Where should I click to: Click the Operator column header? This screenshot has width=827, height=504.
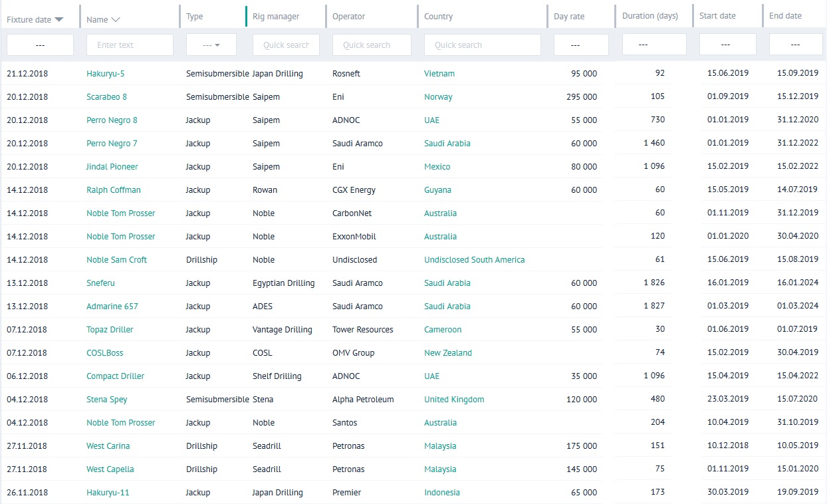[348, 17]
